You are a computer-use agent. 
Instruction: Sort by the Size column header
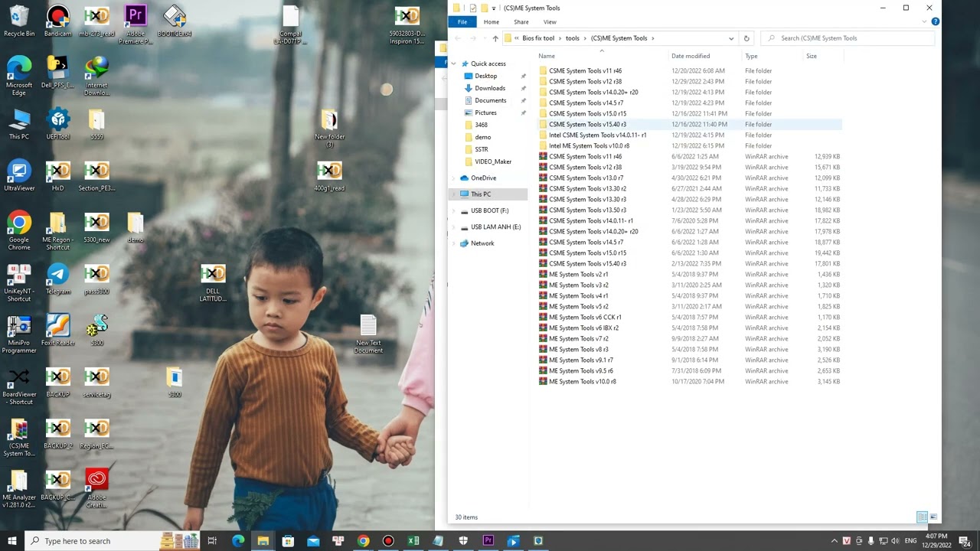[x=811, y=56]
